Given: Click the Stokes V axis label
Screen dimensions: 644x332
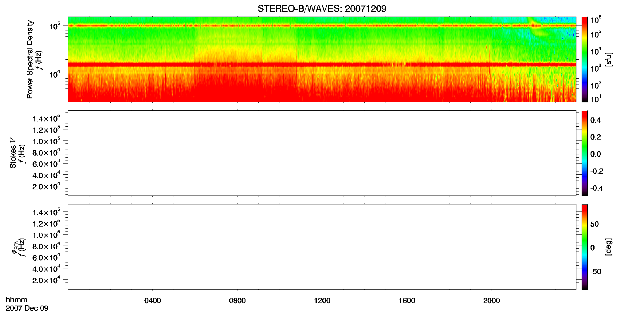Looking at the screenshot, I should pos(13,153).
